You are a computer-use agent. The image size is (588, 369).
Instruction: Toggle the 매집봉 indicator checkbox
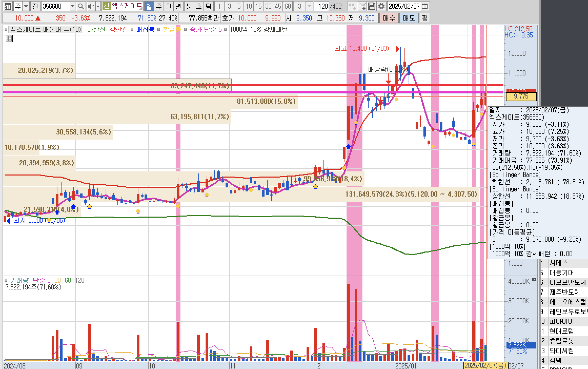click(132, 30)
